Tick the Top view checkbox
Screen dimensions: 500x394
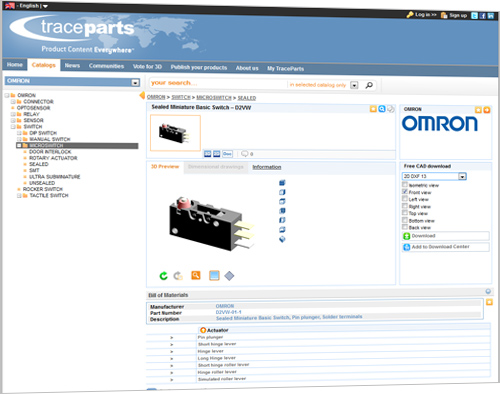click(x=405, y=213)
